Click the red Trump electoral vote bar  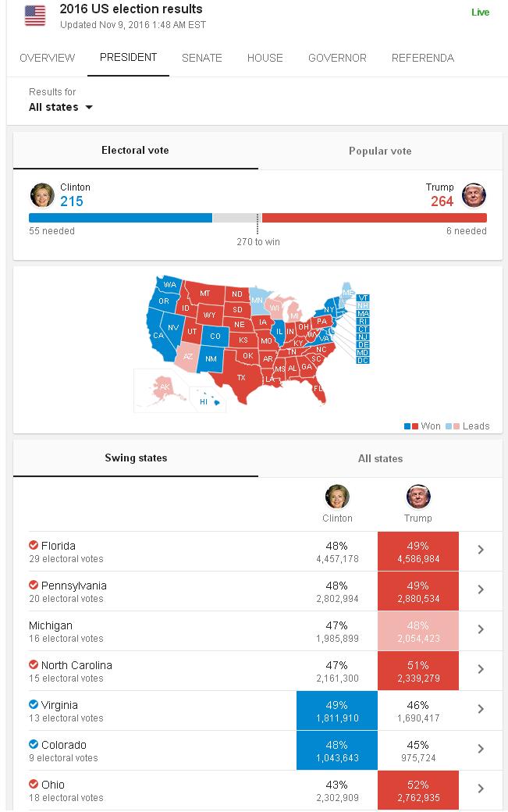click(372, 219)
